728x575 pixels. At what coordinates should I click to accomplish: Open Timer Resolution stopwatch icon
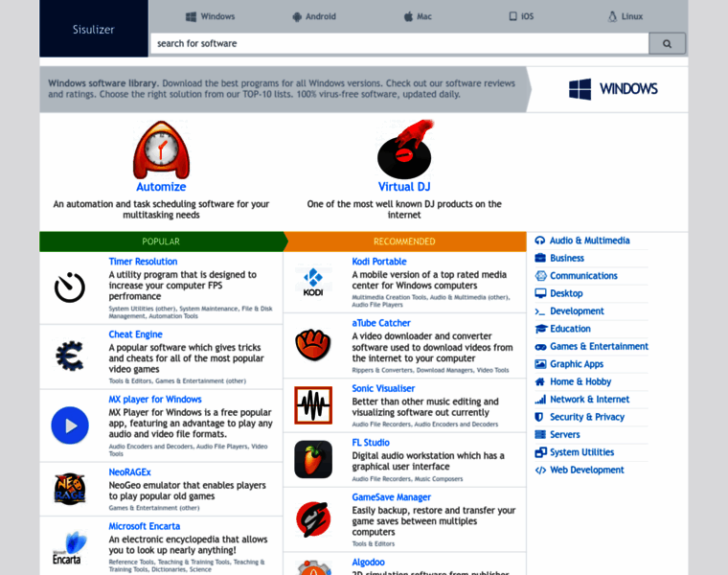(x=70, y=287)
